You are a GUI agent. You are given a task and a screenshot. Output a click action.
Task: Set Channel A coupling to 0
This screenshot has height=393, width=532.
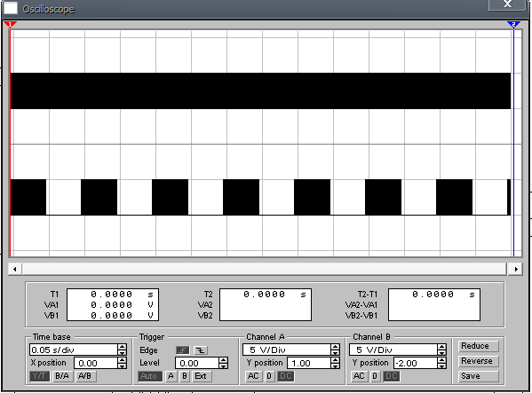tap(269, 376)
